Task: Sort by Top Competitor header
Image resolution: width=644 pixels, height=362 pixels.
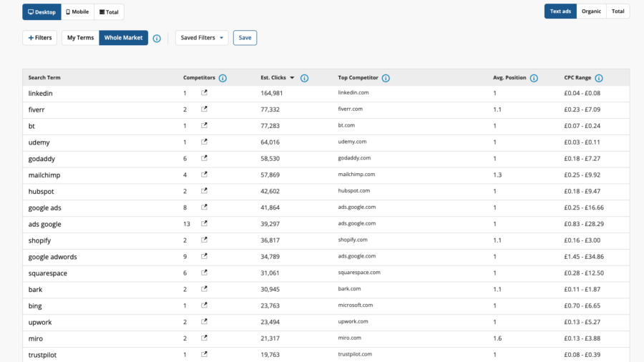Action: [x=358, y=77]
